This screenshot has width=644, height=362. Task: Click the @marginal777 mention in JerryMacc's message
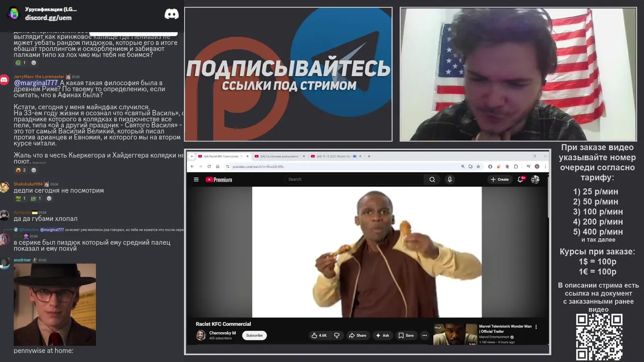click(x=36, y=83)
